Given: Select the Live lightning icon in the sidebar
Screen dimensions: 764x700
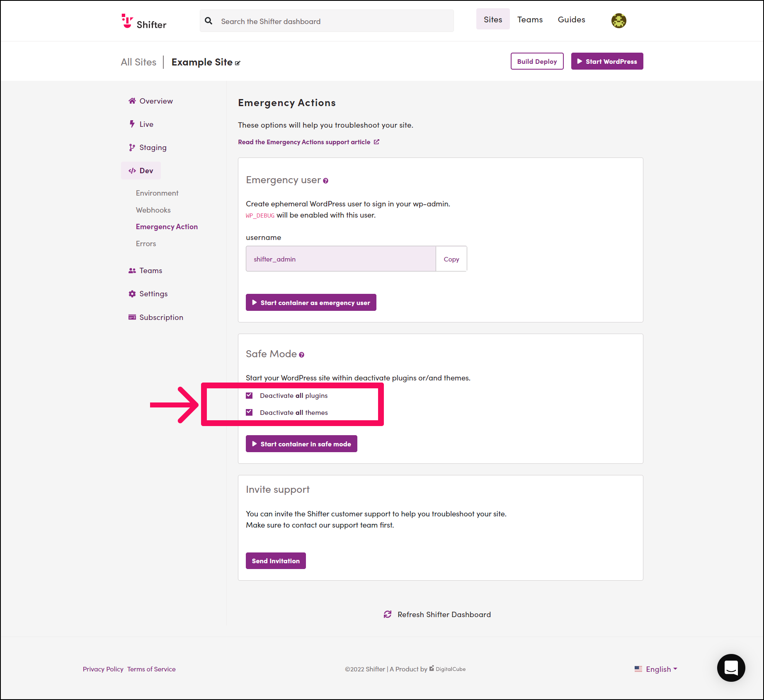Looking at the screenshot, I should tap(132, 124).
